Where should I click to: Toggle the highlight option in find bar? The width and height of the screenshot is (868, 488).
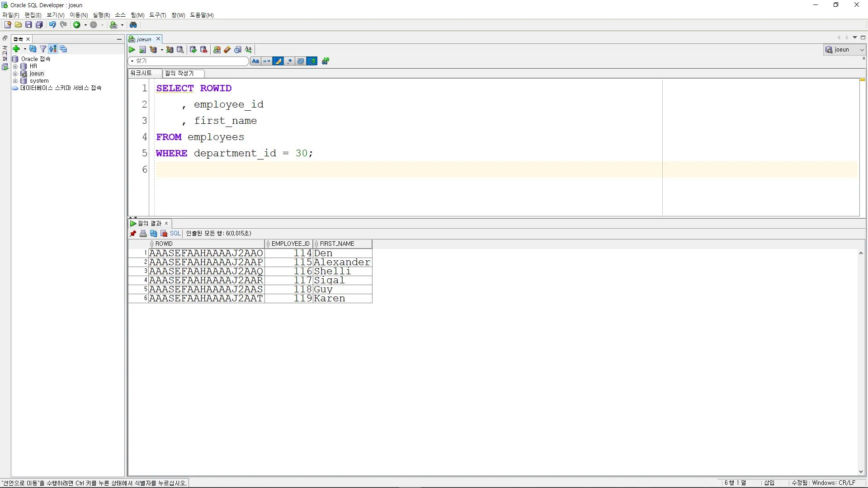tap(278, 61)
